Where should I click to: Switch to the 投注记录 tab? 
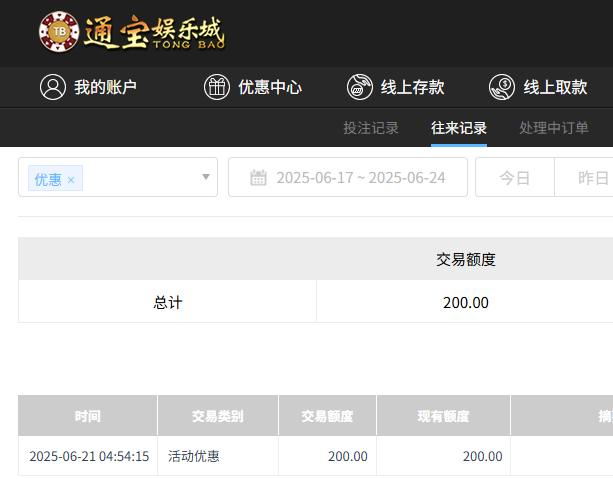point(371,128)
